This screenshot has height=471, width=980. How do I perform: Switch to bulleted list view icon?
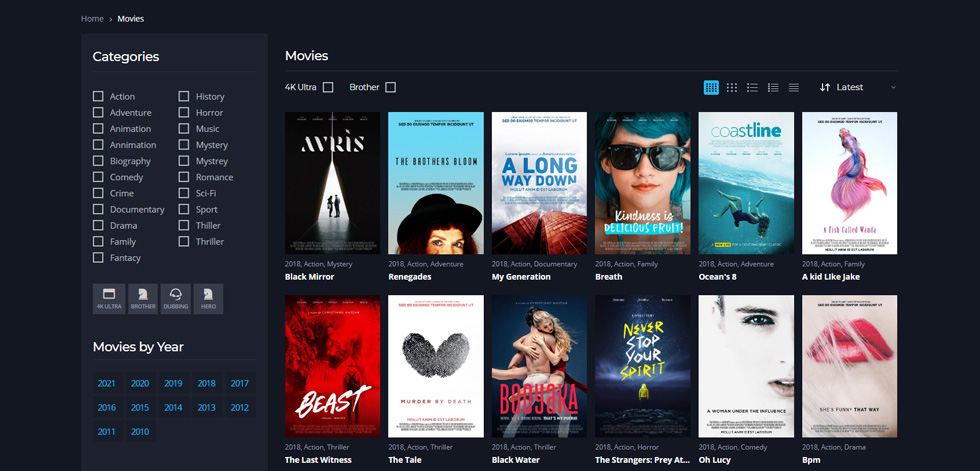(752, 87)
